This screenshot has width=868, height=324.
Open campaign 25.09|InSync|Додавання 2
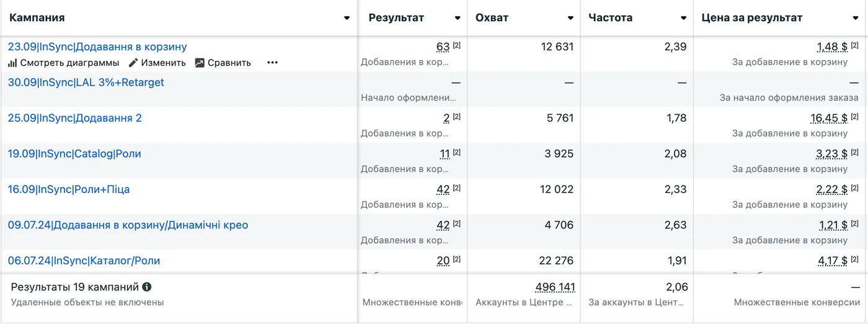pos(75,118)
